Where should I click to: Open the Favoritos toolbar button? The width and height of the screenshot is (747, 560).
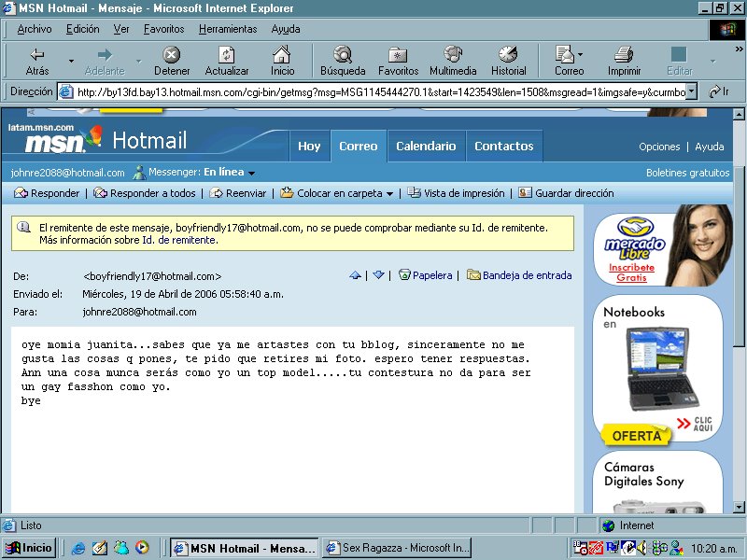pyautogui.click(x=398, y=62)
